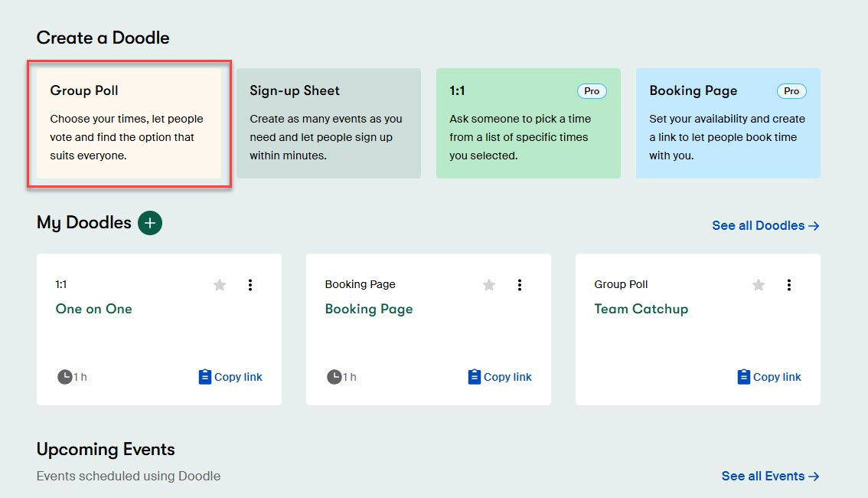This screenshot has width=868, height=498.
Task: Click the clock icon on Booking Page card
Action: point(334,377)
